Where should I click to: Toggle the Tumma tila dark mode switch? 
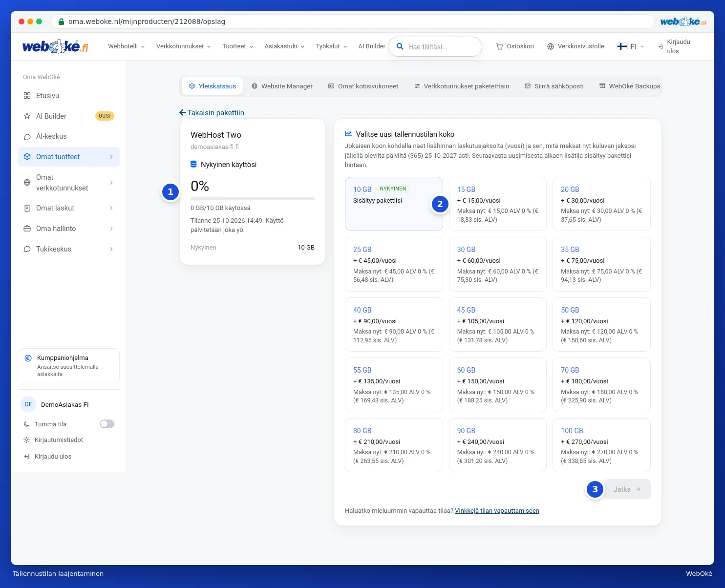tap(107, 424)
